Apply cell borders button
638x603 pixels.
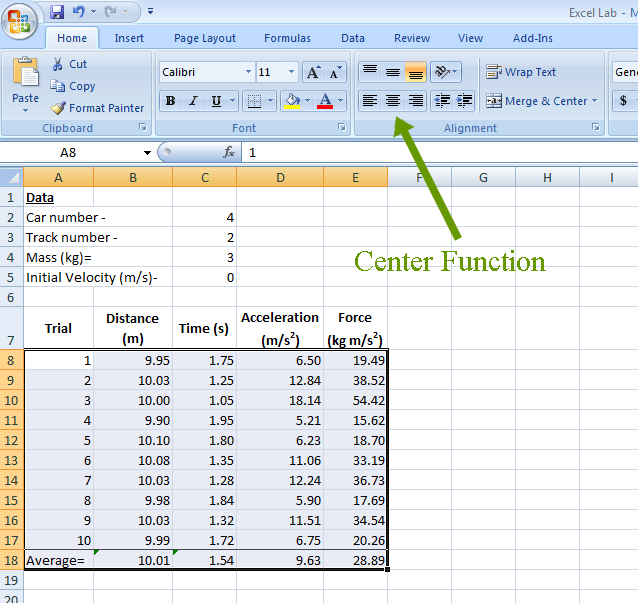pyautogui.click(x=254, y=101)
